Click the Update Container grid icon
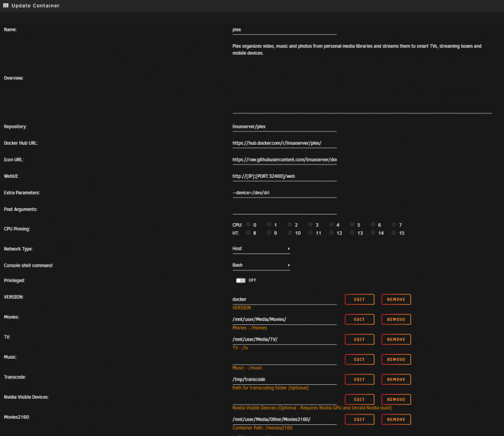504x436 pixels. (x=5, y=5)
